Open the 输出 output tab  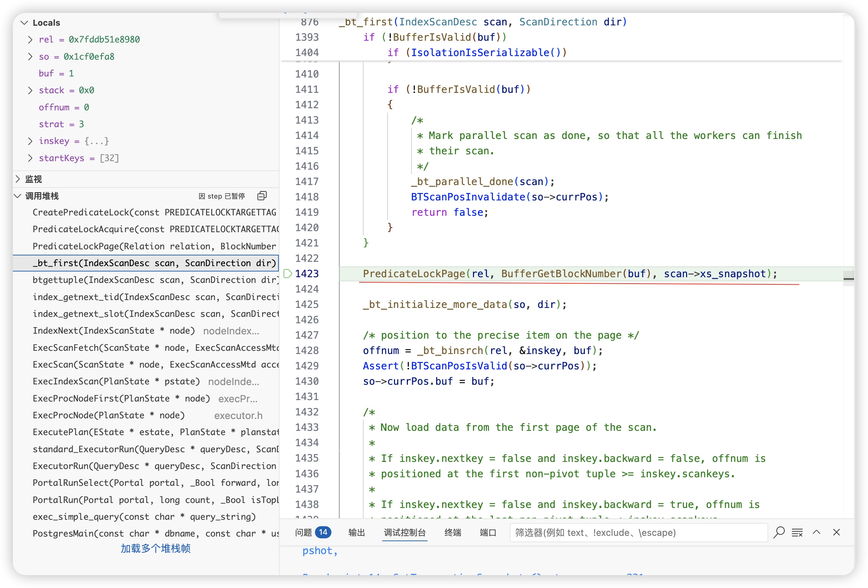[356, 532]
